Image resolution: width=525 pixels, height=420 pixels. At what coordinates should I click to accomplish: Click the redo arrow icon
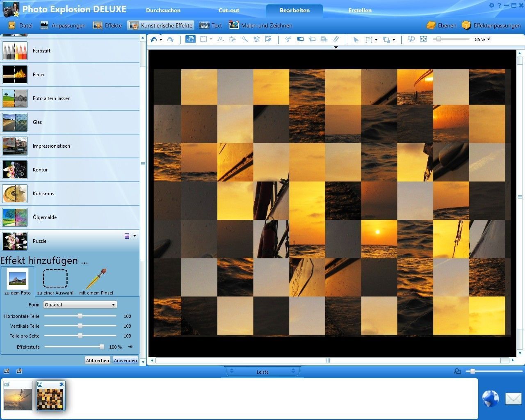[x=170, y=39]
